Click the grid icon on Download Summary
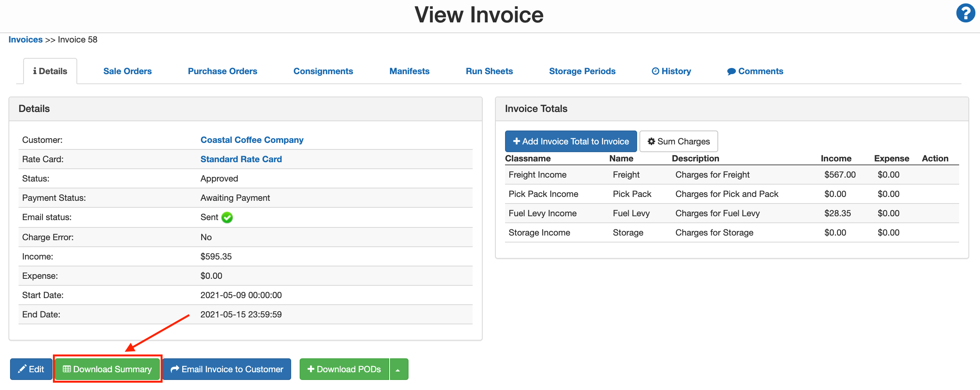Image resolution: width=980 pixels, height=390 pixels. (x=67, y=369)
